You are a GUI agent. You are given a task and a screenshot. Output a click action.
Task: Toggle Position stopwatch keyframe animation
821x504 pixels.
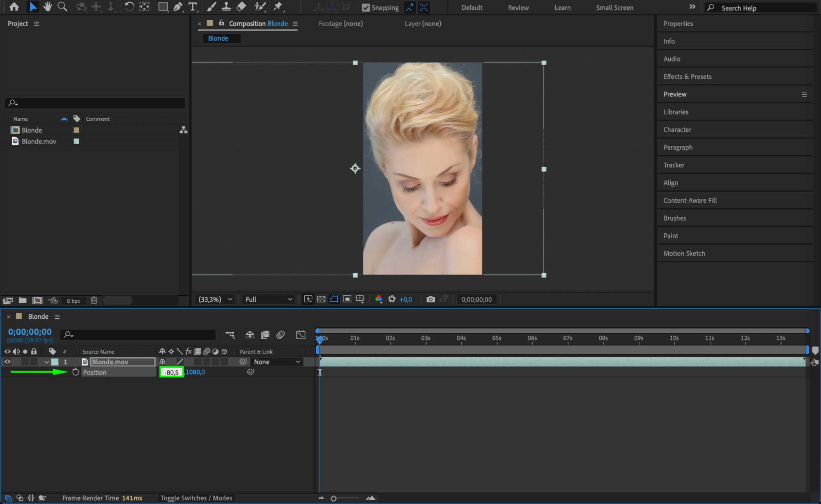point(76,372)
